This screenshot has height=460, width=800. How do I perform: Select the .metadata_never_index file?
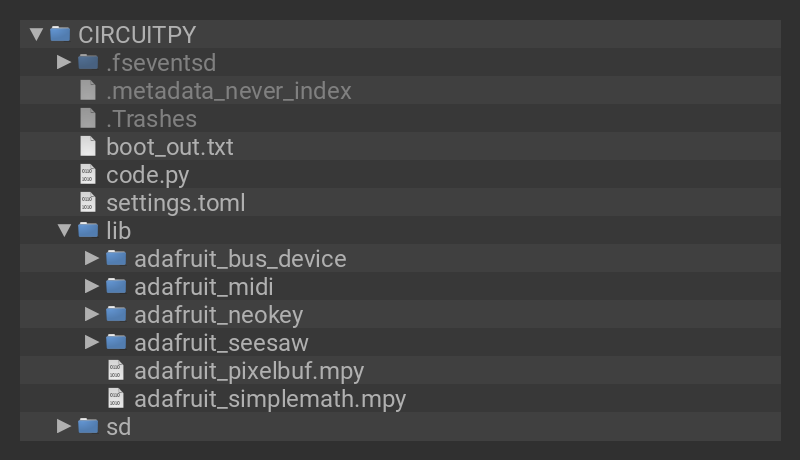point(229,90)
